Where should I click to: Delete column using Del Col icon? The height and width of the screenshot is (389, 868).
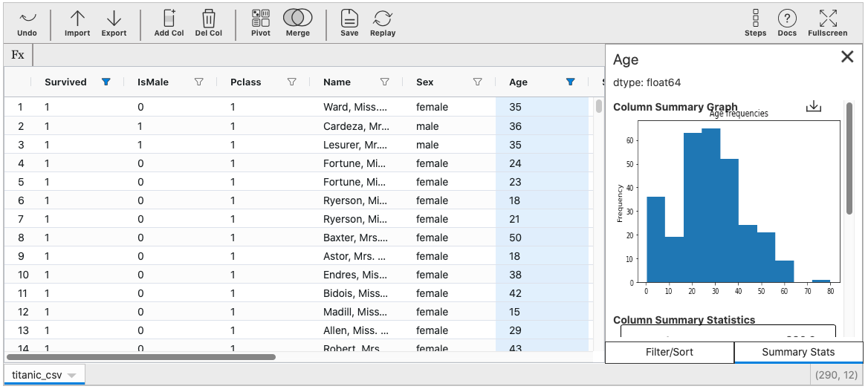[209, 24]
